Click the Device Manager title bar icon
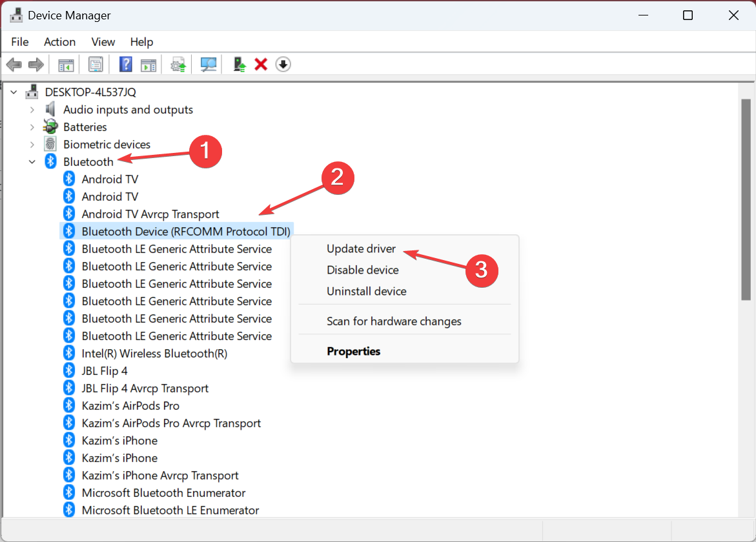The width and height of the screenshot is (756, 542). coord(16,15)
